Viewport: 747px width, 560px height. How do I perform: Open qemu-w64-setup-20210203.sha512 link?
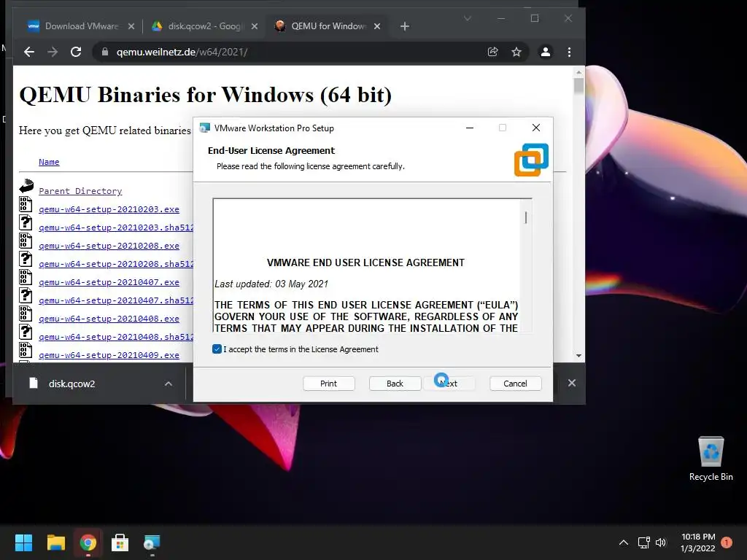pos(116,227)
